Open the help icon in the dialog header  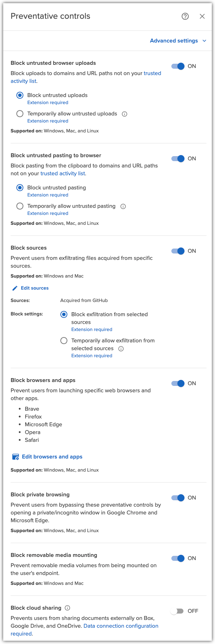(185, 16)
